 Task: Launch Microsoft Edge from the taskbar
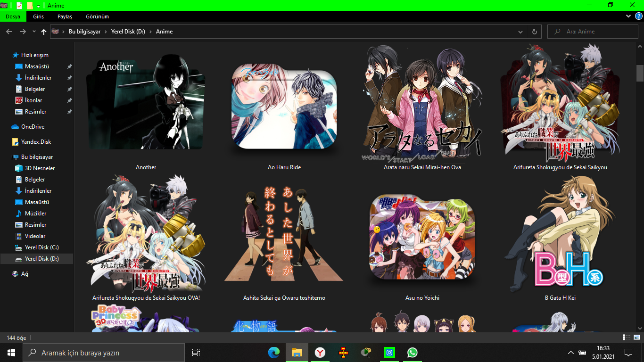(x=273, y=353)
